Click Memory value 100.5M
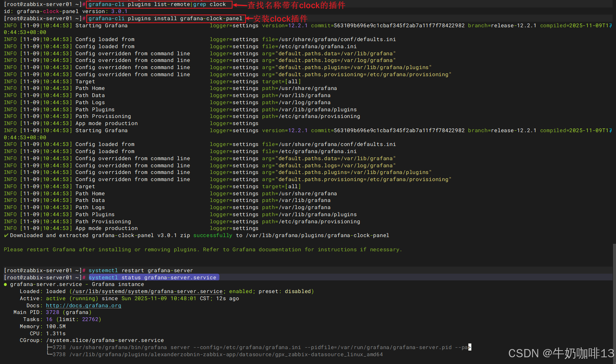Screen dimensions: 616x364 [56, 326]
